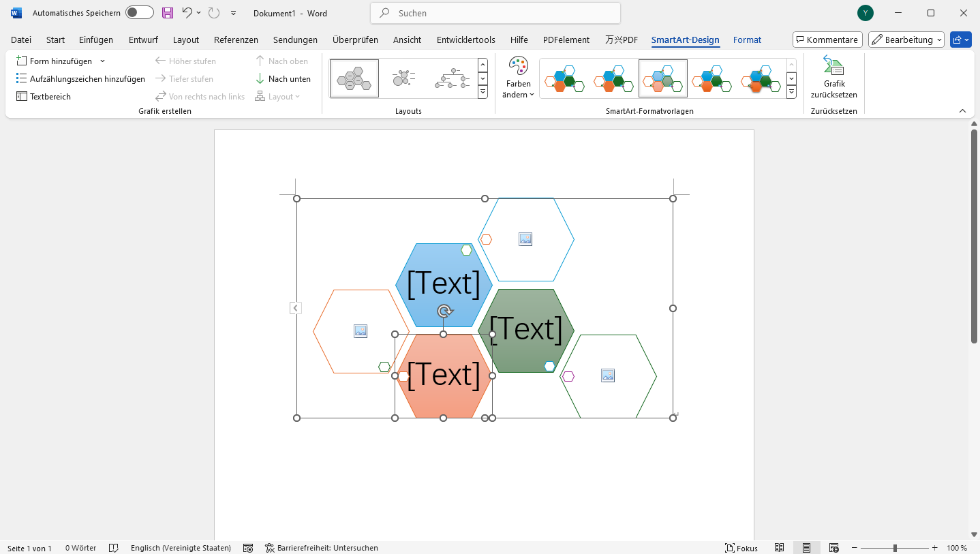980x554 pixels.
Task: Click the rotation handle on selected hexagon
Action: coord(444,311)
